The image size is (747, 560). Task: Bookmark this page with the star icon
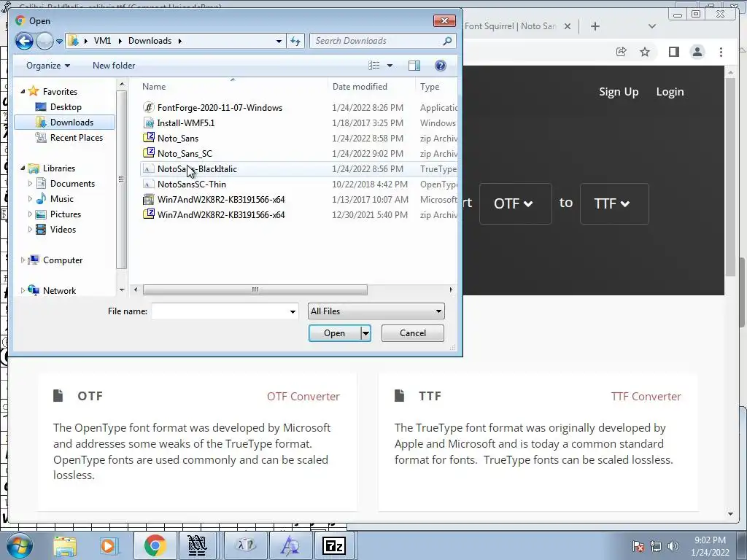pyautogui.click(x=645, y=52)
